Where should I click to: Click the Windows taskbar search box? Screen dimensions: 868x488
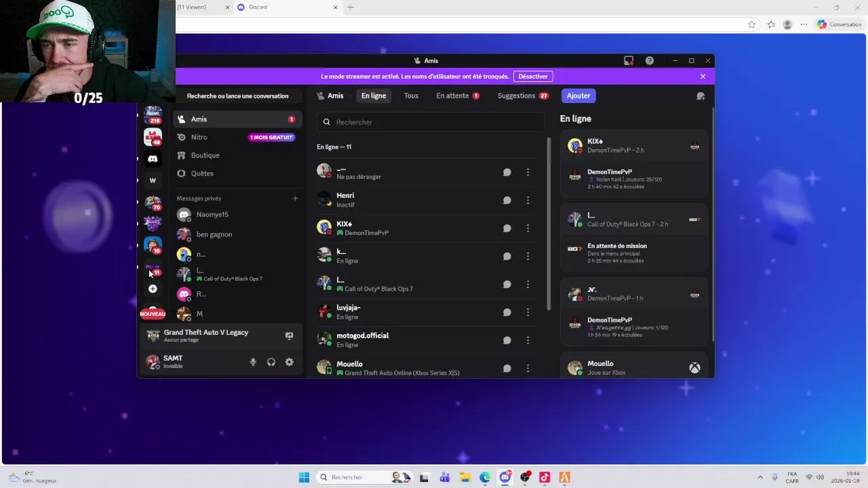click(x=364, y=477)
